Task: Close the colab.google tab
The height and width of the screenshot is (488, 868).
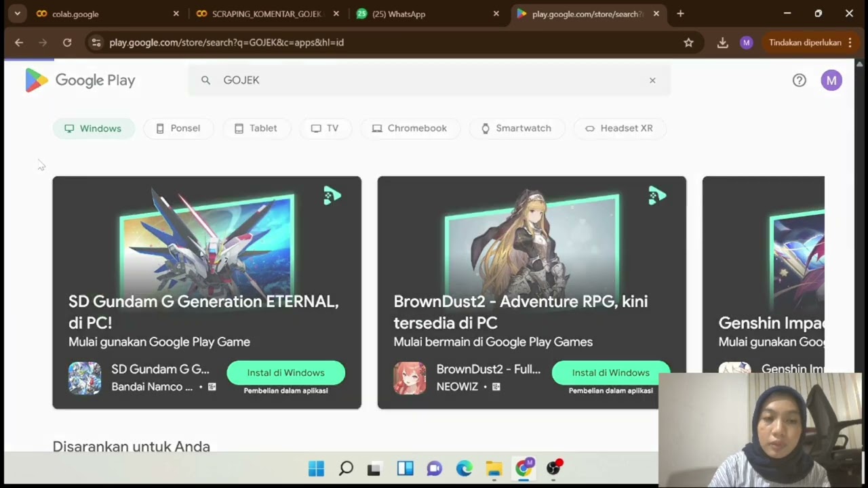Action: coord(176,14)
